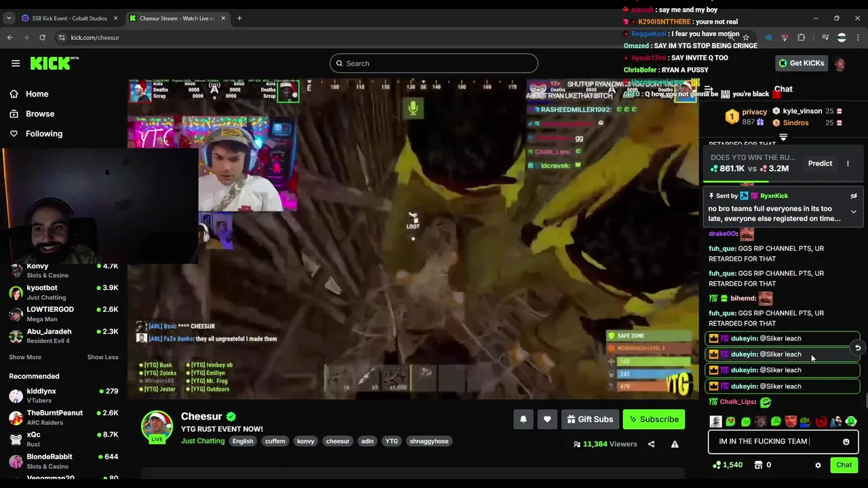This screenshot has width=868, height=488.
Task: Select the English tag
Action: pyautogui.click(x=243, y=441)
